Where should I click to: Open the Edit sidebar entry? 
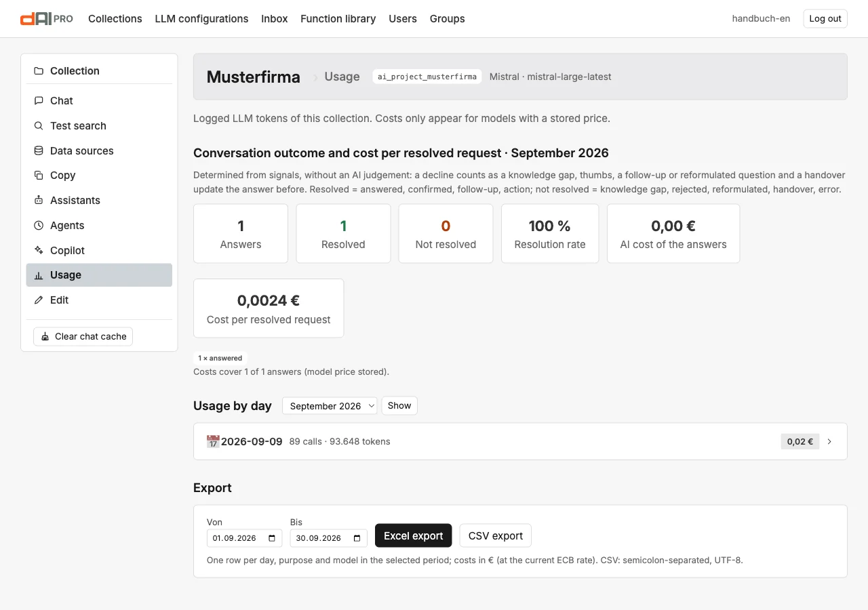[99, 300]
